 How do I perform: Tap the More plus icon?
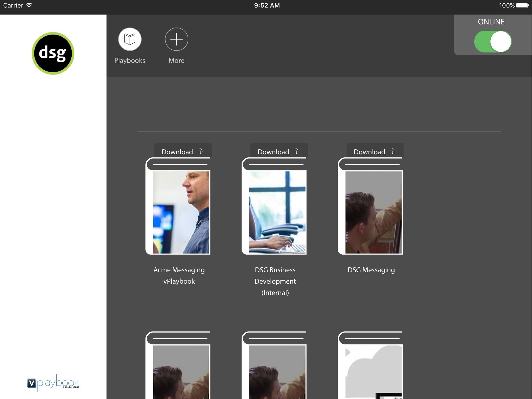click(x=176, y=39)
